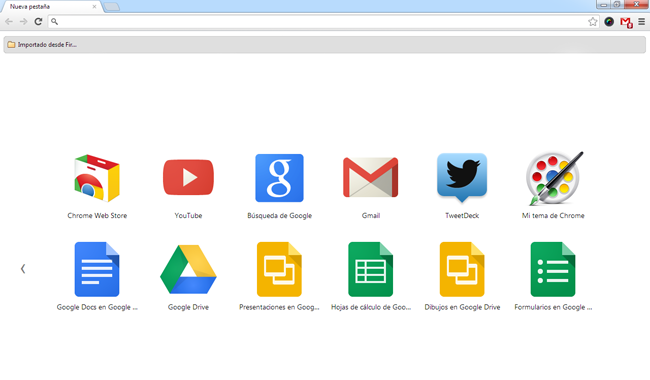Open the Chrome Web Store app
The width and height of the screenshot is (650, 380).
97,178
